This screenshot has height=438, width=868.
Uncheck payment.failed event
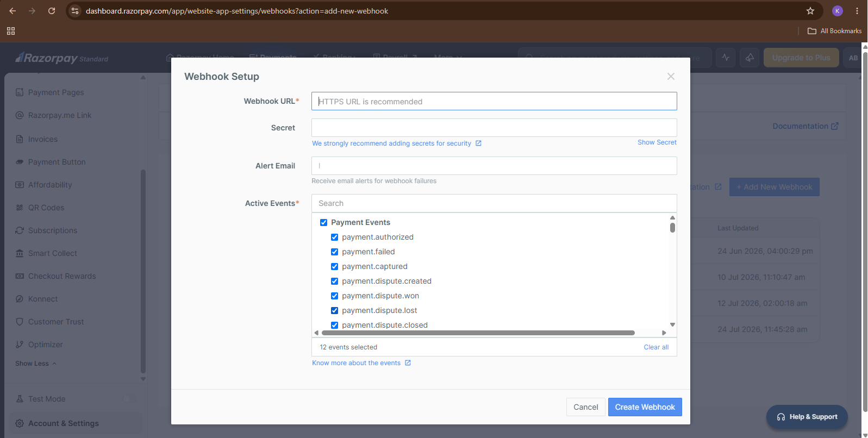coord(334,252)
